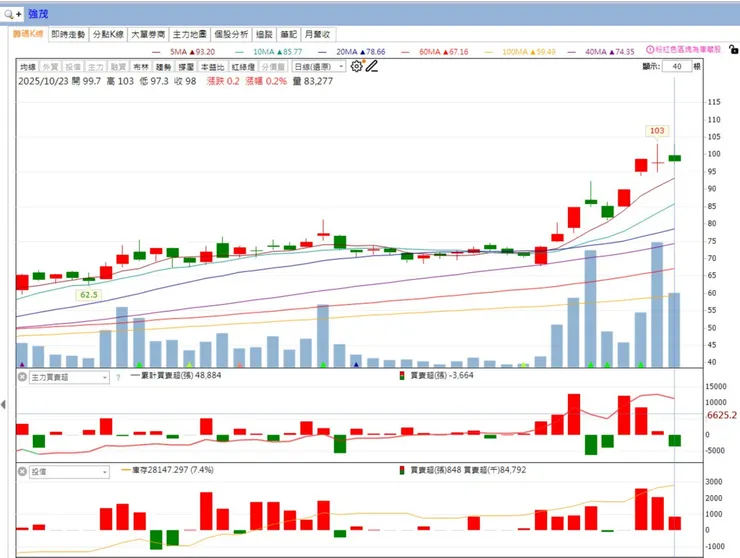740x558 pixels.
Task: Open the 個股分析 tab
Action: point(231,34)
